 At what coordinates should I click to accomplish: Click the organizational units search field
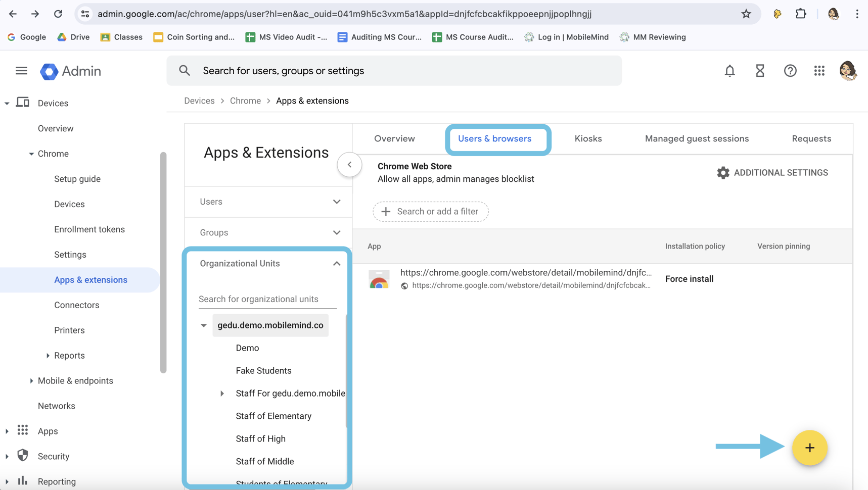pyautogui.click(x=267, y=299)
